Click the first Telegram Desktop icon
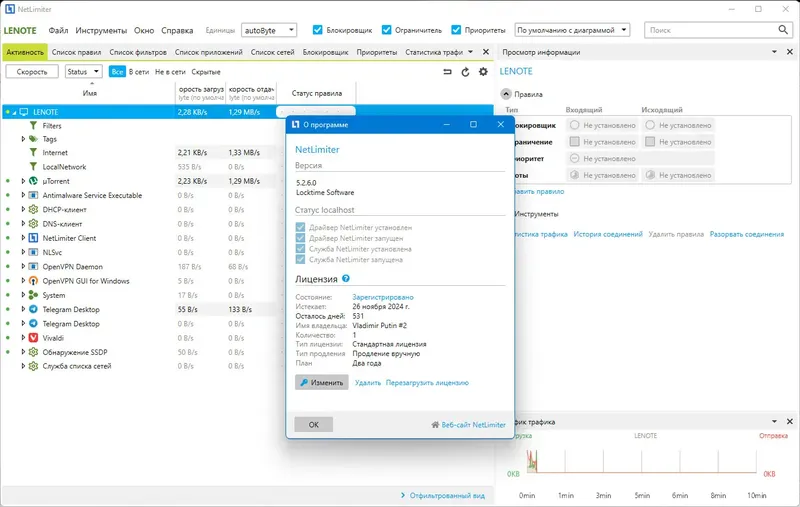Screen dimensions: 800x507 pyautogui.click(x=33, y=309)
